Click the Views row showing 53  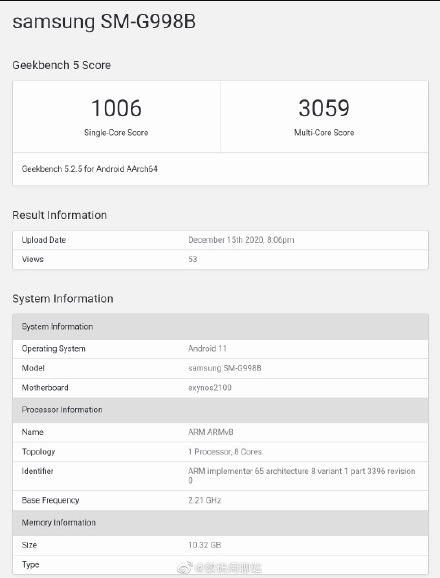(220, 260)
